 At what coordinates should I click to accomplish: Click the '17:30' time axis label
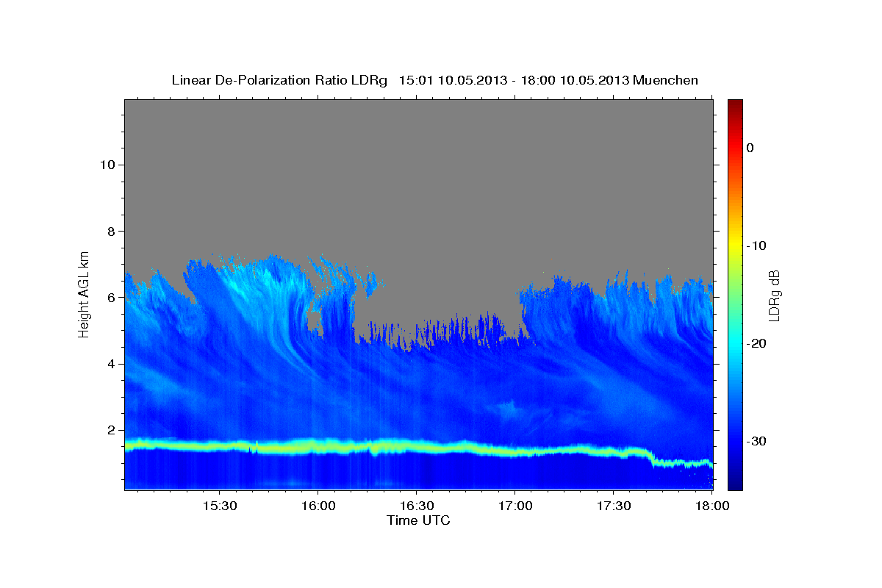coord(614,506)
